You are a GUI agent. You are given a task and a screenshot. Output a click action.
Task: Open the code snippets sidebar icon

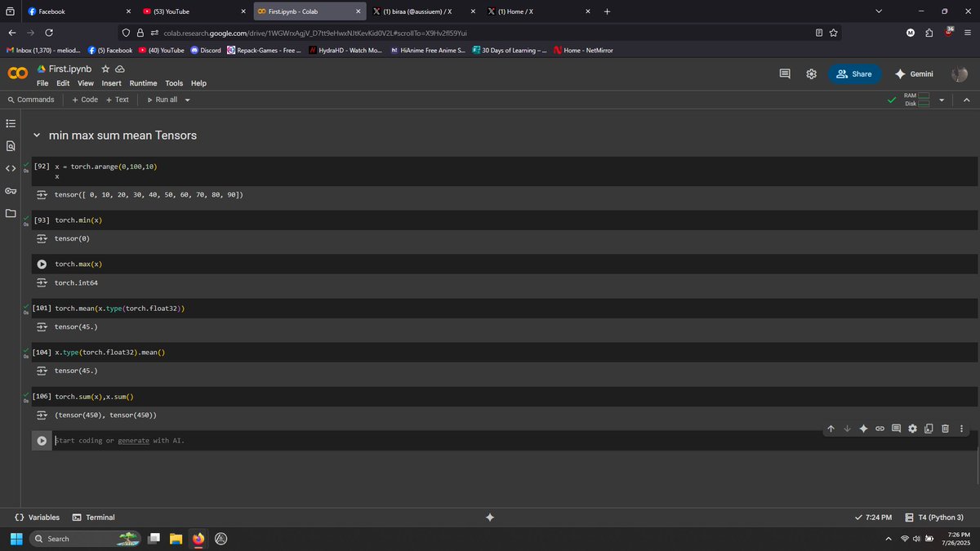(11, 169)
